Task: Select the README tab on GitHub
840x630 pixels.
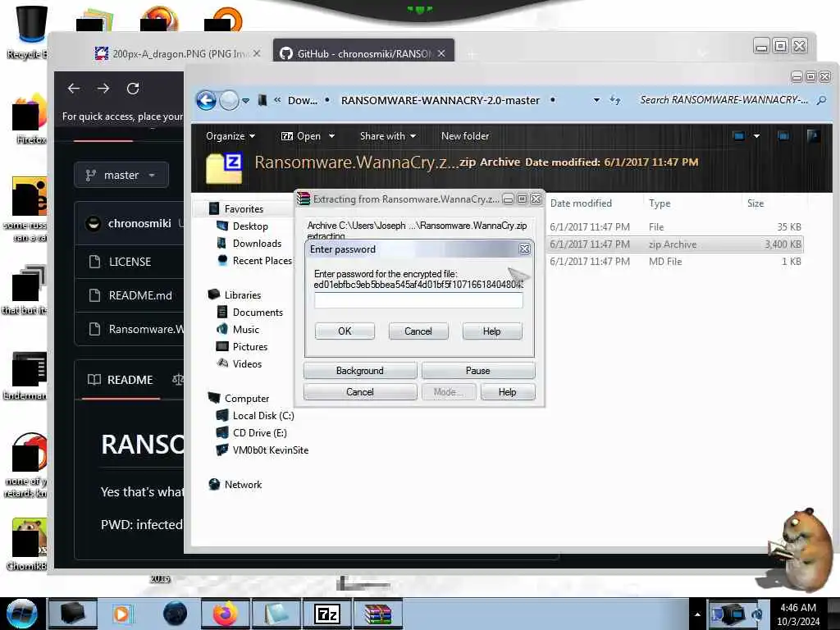Action: point(121,380)
